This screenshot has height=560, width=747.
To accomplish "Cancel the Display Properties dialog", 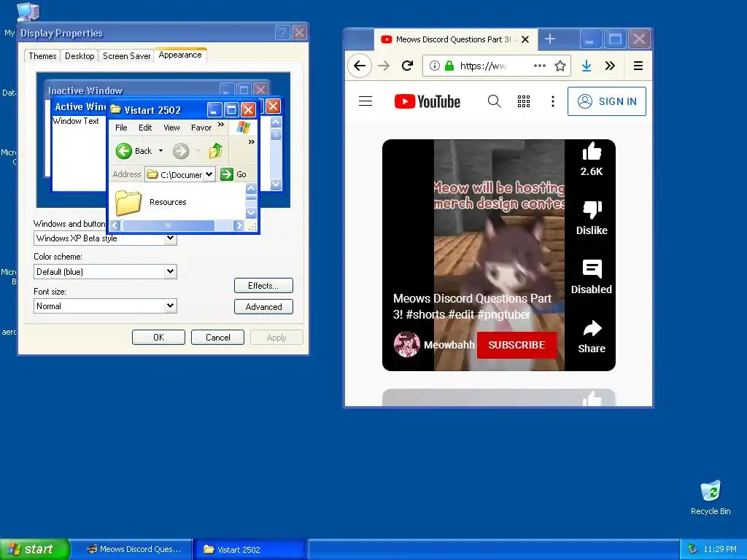I will click(x=217, y=337).
